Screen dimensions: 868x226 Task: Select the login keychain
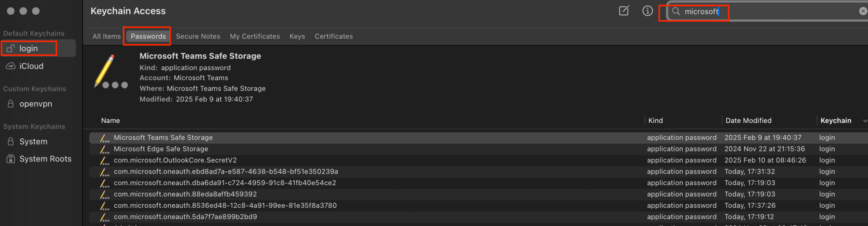(38, 48)
